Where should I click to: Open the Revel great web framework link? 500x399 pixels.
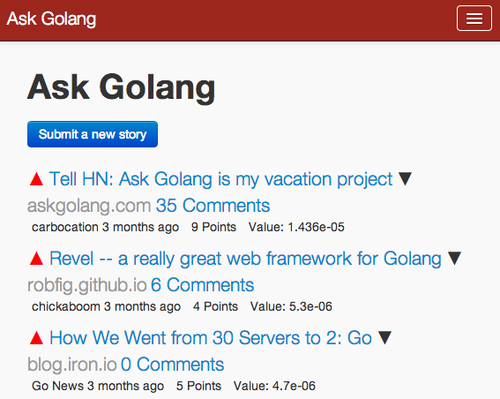(x=245, y=259)
